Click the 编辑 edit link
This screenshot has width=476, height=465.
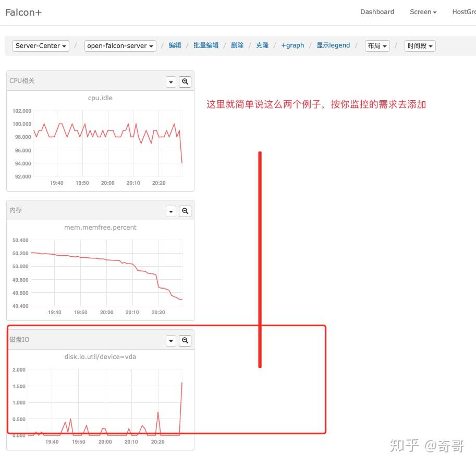point(175,45)
